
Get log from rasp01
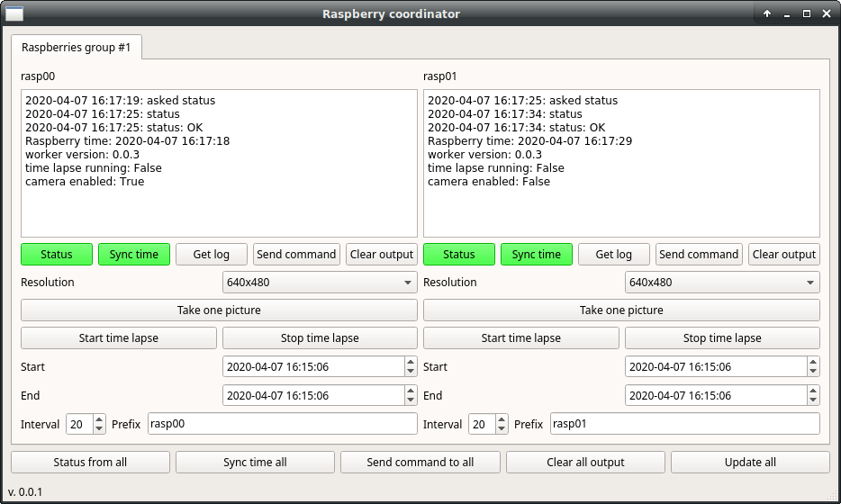tap(613, 254)
